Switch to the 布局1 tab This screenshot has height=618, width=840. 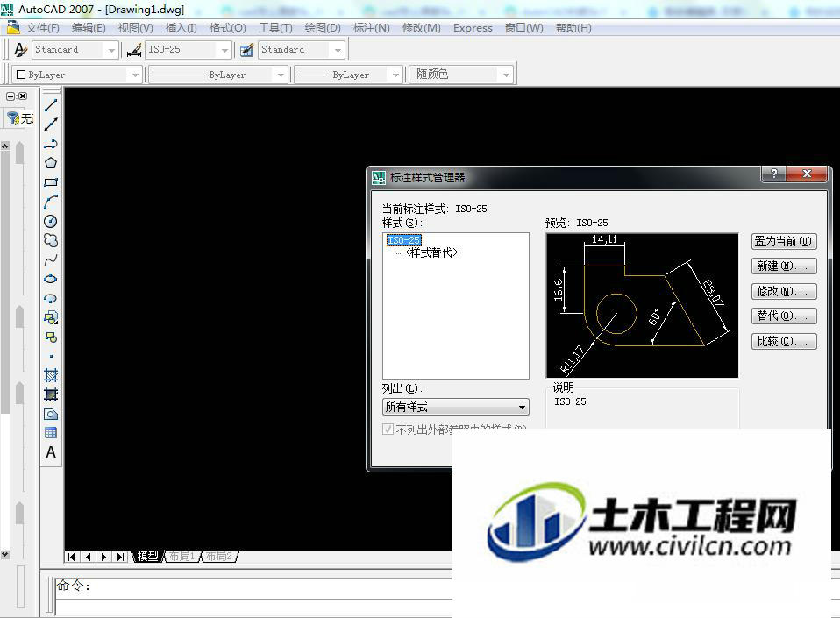click(182, 557)
